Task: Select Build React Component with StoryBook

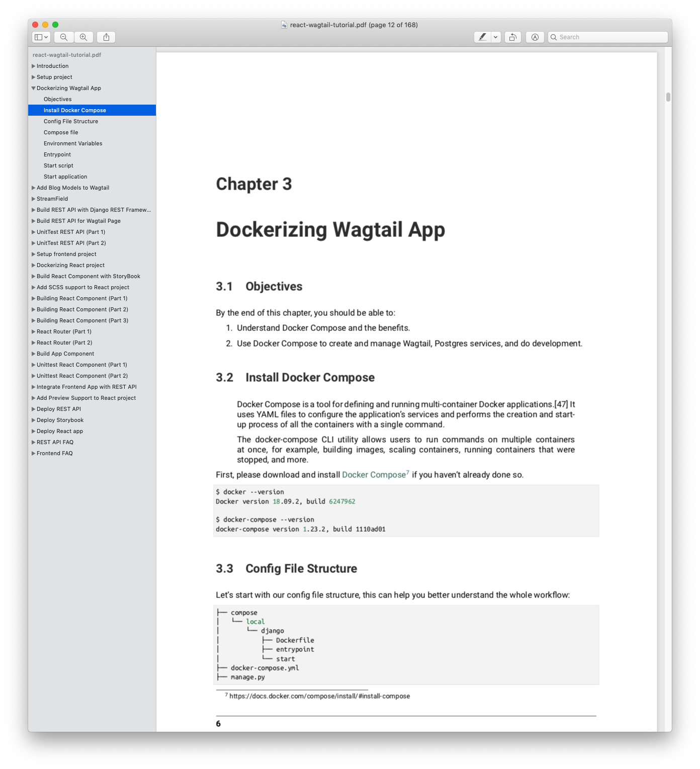Action: pos(92,276)
